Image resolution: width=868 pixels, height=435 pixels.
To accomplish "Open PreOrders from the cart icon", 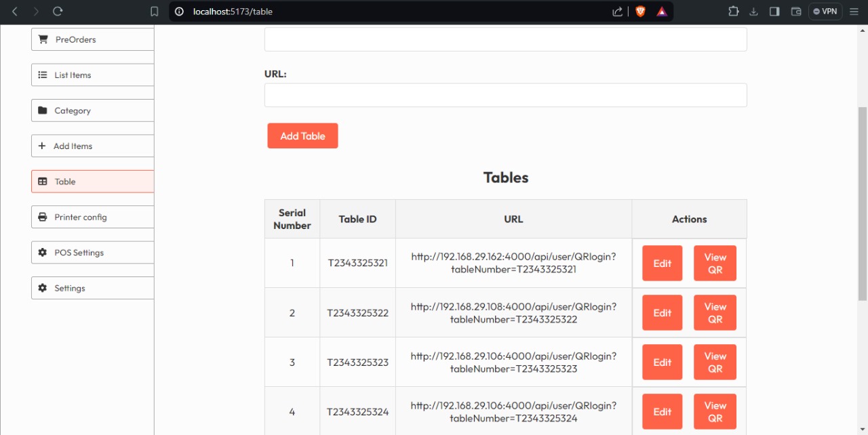I will pyautogui.click(x=43, y=39).
